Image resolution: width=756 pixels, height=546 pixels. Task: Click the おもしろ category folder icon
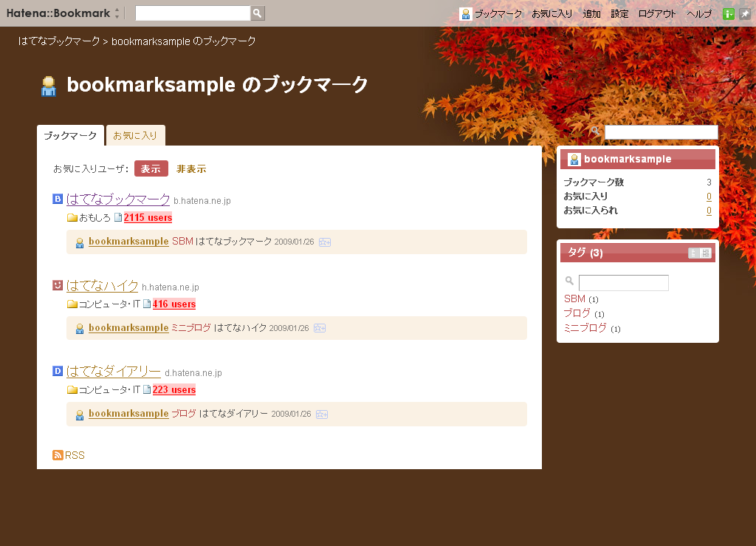(x=72, y=217)
